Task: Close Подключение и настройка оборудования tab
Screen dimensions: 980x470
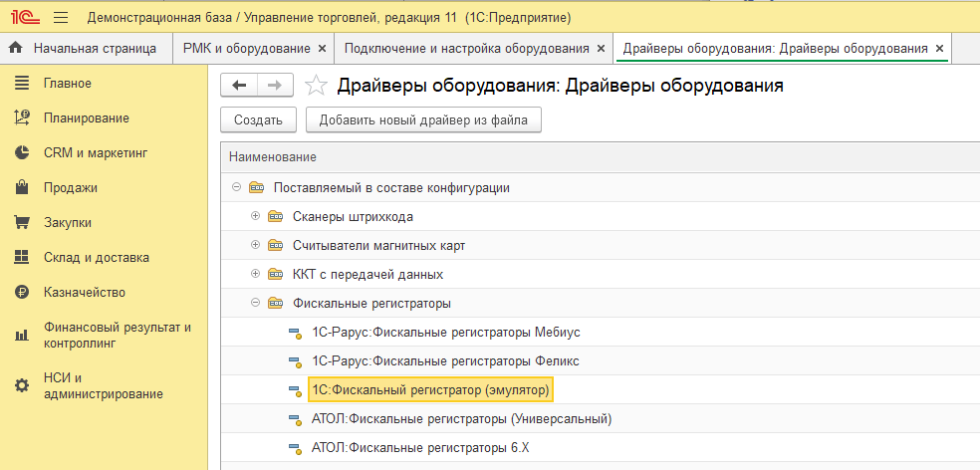Action: click(601, 48)
